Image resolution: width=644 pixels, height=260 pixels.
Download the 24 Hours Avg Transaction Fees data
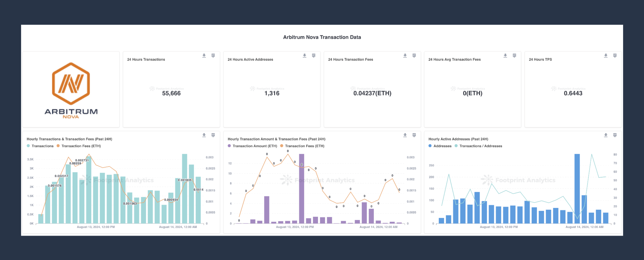tap(505, 55)
